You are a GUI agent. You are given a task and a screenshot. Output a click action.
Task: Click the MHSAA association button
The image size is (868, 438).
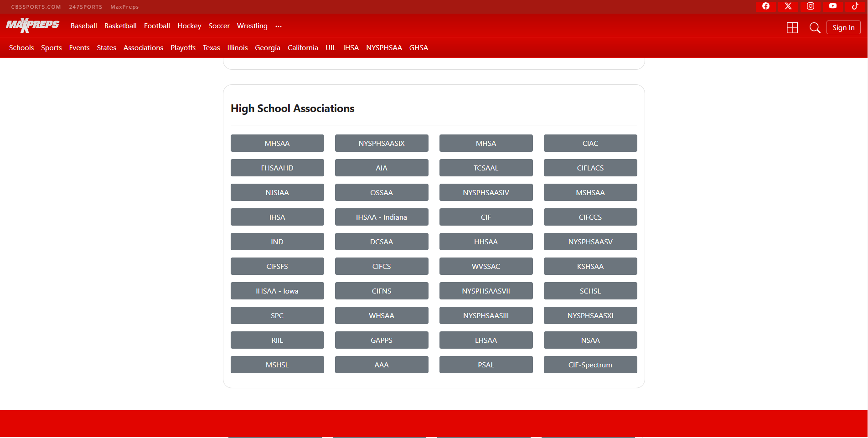(277, 143)
